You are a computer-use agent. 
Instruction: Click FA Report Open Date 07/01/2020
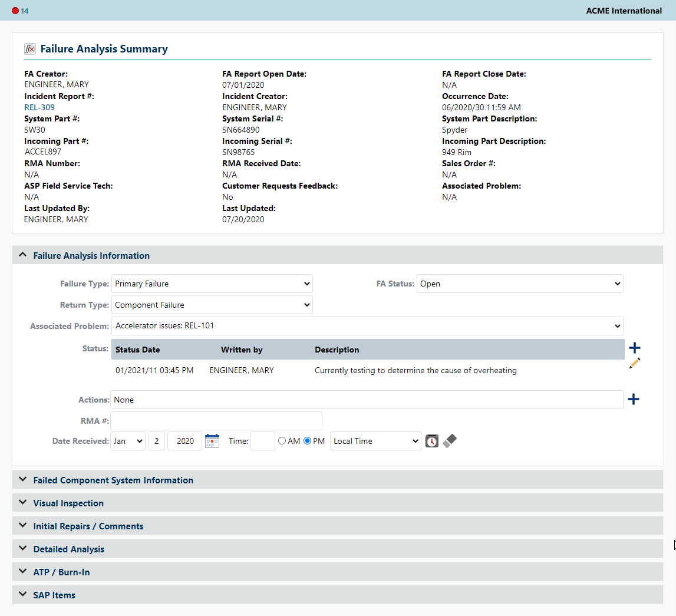pos(243,85)
